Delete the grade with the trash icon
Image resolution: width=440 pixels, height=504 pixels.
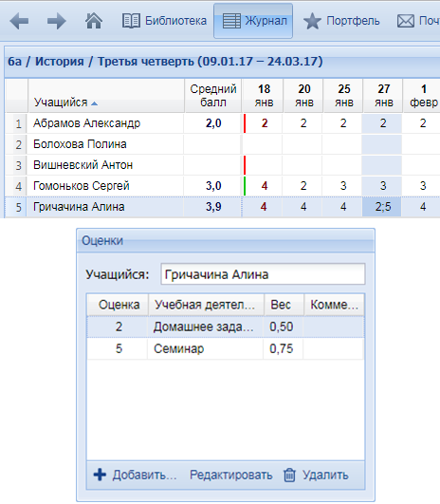pyautogui.click(x=289, y=476)
